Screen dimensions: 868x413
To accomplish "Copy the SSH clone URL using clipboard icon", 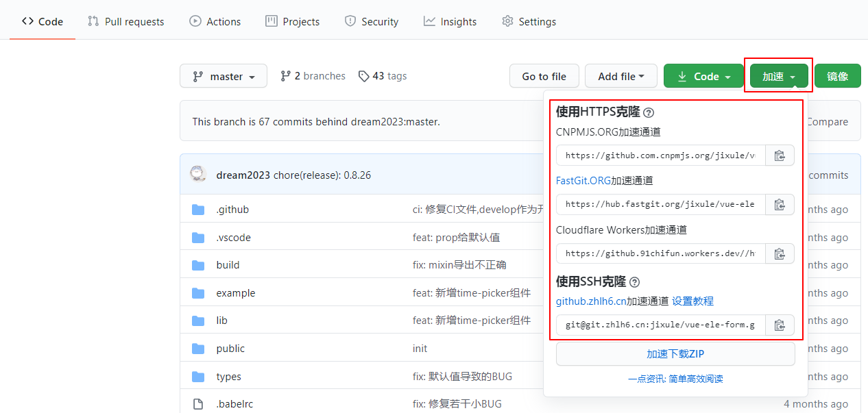I will click(780, 325).
